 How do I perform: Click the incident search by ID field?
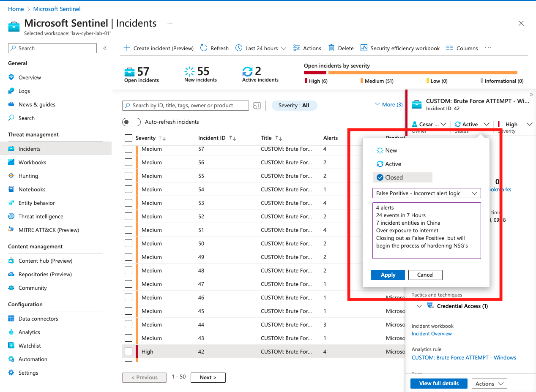[x=186, y=106]
